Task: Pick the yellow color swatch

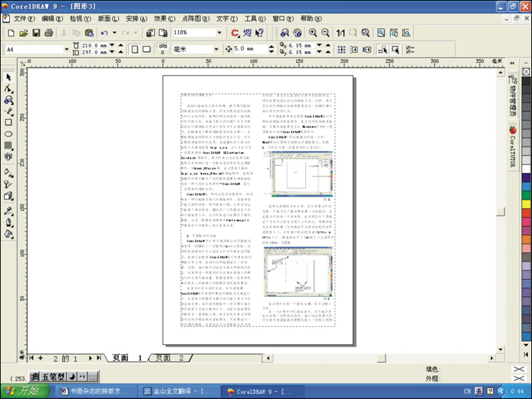Action: (526, 204)
